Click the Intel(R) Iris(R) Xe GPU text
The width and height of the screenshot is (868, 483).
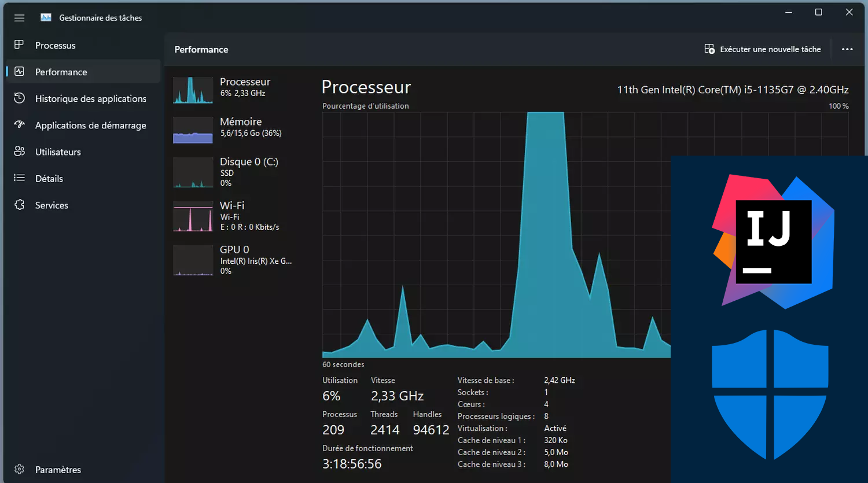[x=256, y=261]
